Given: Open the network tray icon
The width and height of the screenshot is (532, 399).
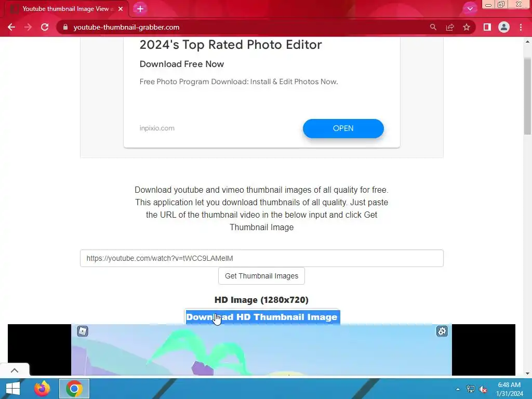Looking at the screenshot, I should click(x=471, y=389).
